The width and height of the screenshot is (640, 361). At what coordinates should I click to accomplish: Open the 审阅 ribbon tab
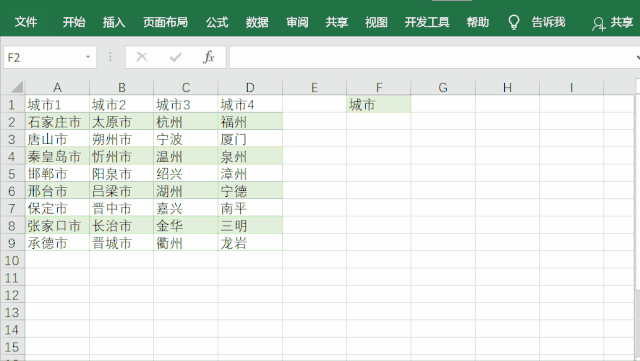tap(297, 22)
